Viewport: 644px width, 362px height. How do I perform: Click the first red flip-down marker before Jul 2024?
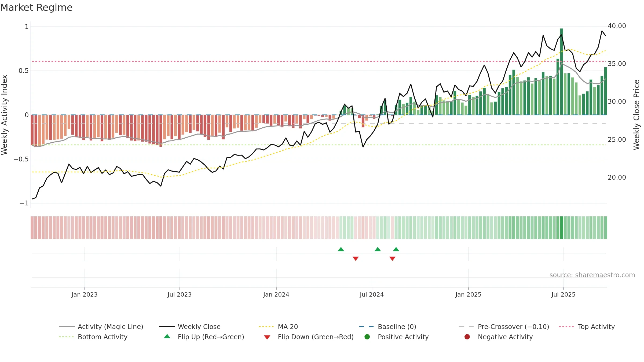click(356, 258)
